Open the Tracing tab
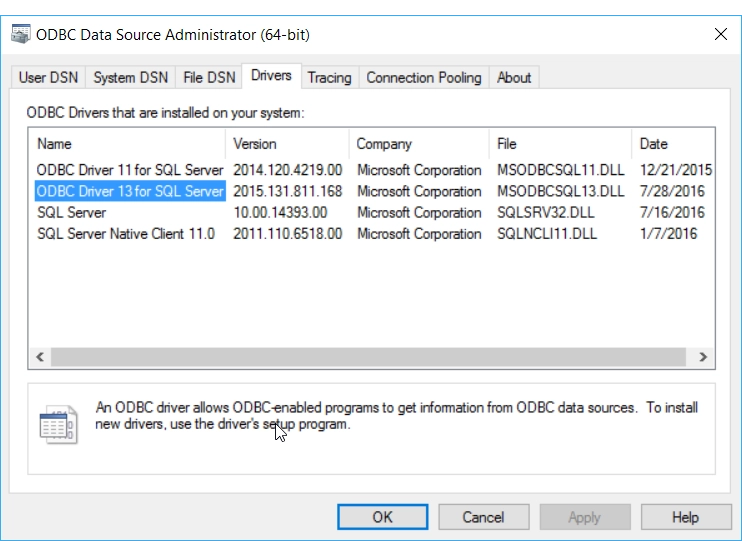 click(x=329, y=78)
